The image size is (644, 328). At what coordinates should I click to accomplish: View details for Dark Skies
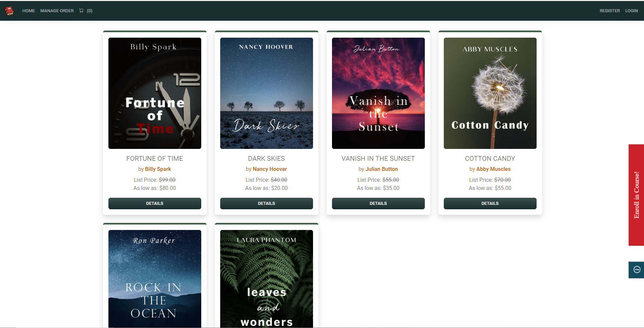tap(266, 204)
